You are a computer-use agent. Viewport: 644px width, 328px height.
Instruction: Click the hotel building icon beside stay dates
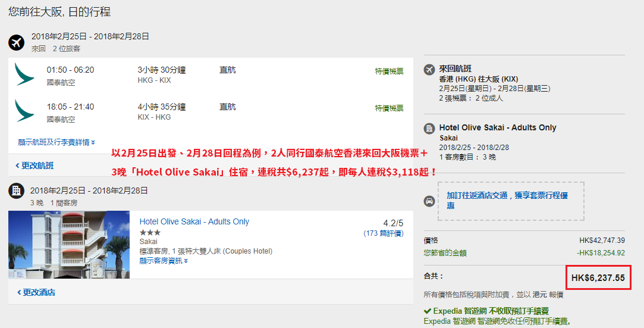point(17,190)
